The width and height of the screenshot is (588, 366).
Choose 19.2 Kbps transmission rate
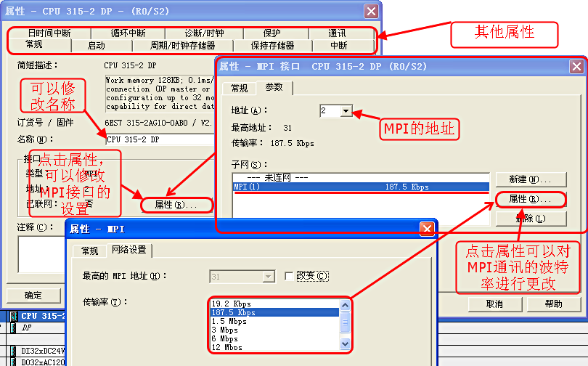275,304
